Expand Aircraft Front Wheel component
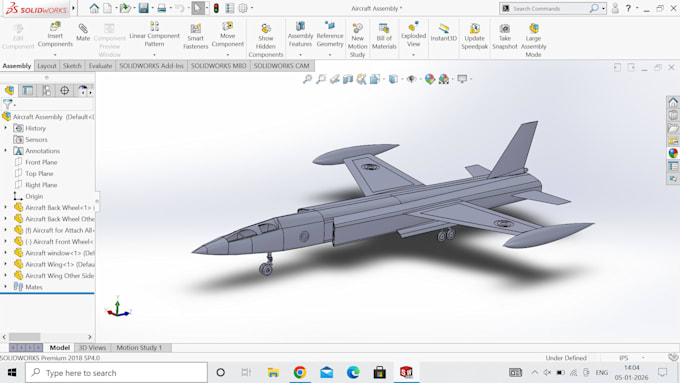Screen dimensions: 680x383 [6, 241]
